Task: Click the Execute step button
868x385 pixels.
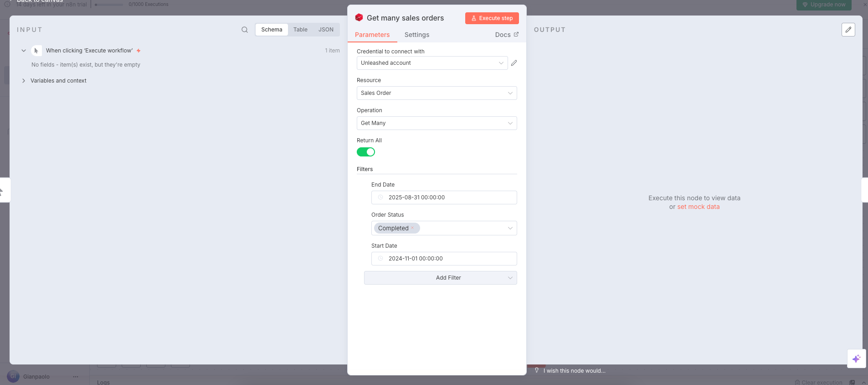Action: tap(492, 18)
